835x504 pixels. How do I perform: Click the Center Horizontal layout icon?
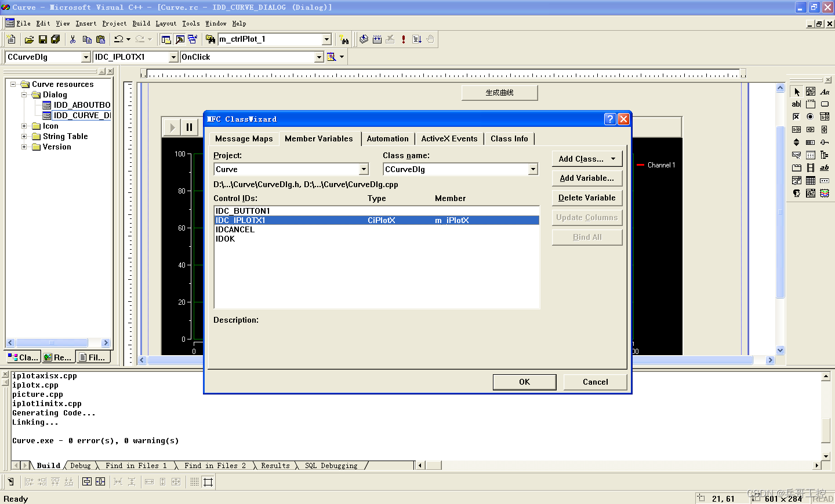(100, 482)
